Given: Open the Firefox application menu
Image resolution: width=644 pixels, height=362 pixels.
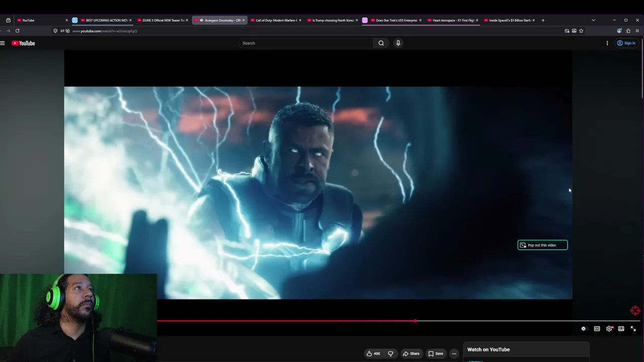Looking at the screenshot, I should pos(637,31).
